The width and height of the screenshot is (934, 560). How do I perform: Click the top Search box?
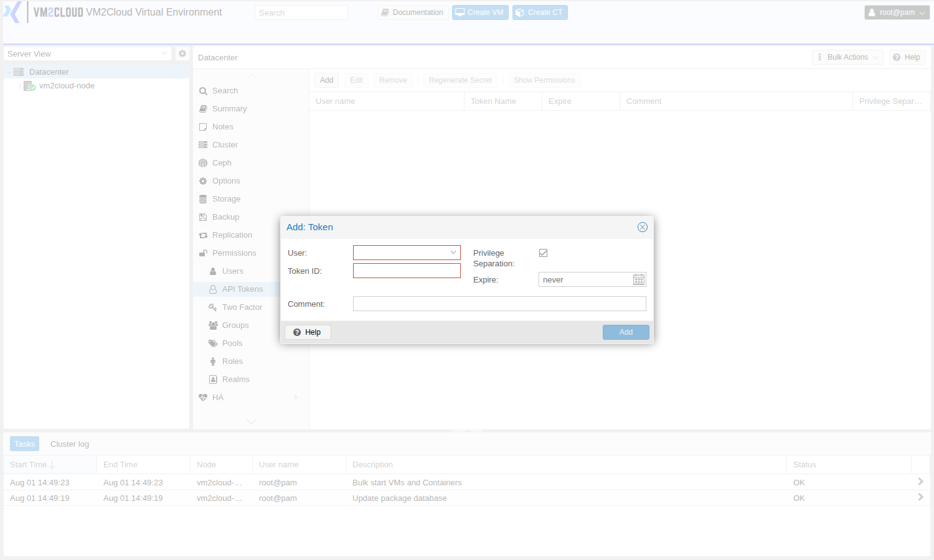tap(301, 12)
